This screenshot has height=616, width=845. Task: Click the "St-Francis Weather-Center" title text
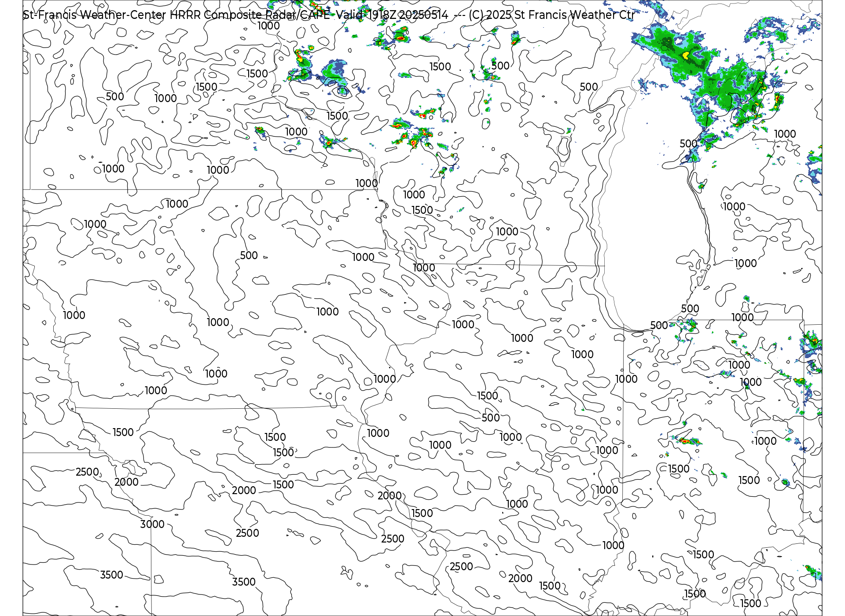coord(95,15)
